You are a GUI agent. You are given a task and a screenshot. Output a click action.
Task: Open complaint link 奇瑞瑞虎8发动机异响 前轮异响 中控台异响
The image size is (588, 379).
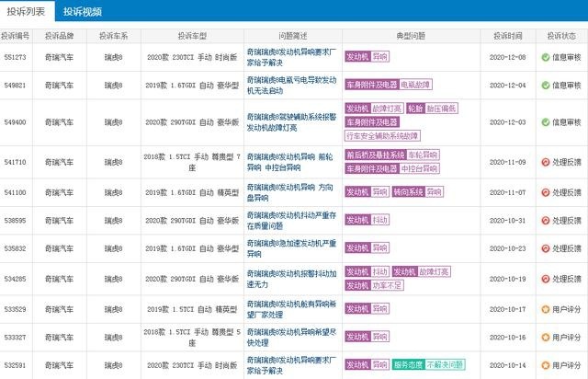(290, 162)
